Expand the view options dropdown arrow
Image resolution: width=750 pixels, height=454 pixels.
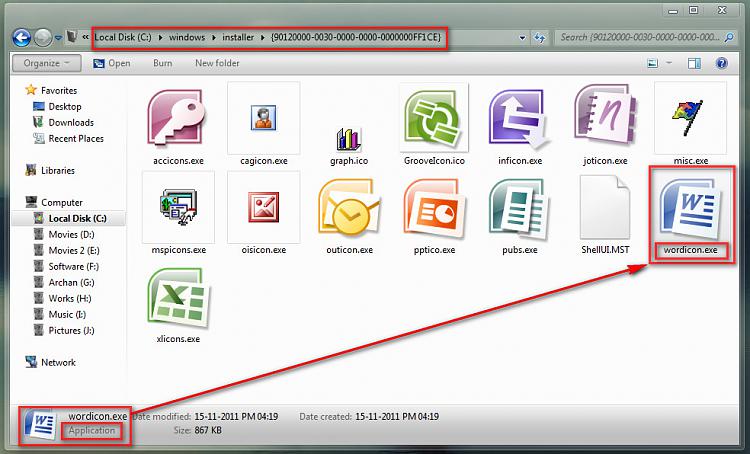669,63
